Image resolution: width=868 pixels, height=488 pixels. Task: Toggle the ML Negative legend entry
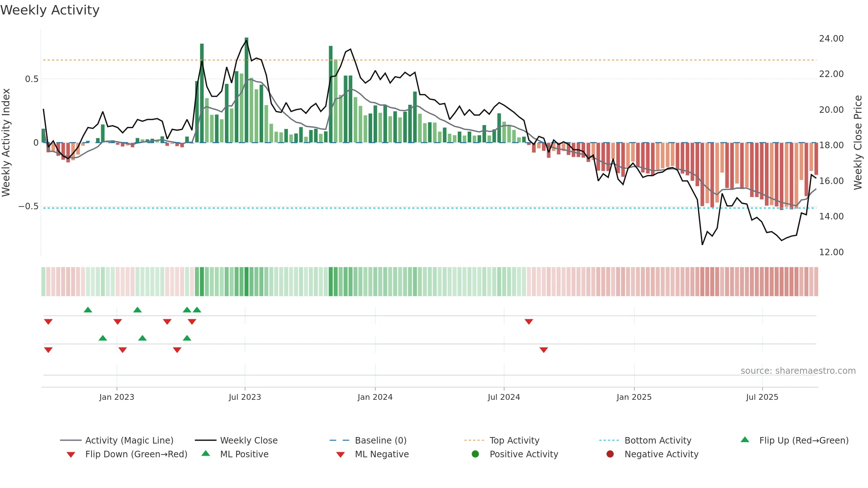point(373,454)
